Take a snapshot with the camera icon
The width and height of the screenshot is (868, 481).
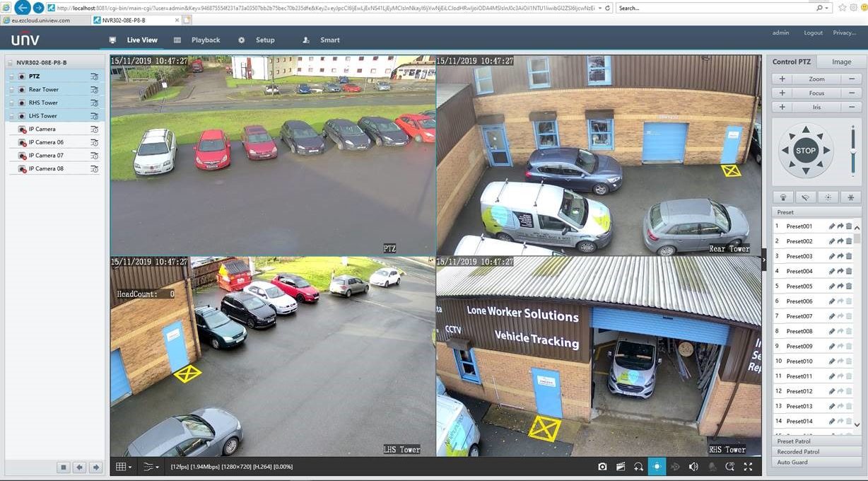tap(602, 467)
